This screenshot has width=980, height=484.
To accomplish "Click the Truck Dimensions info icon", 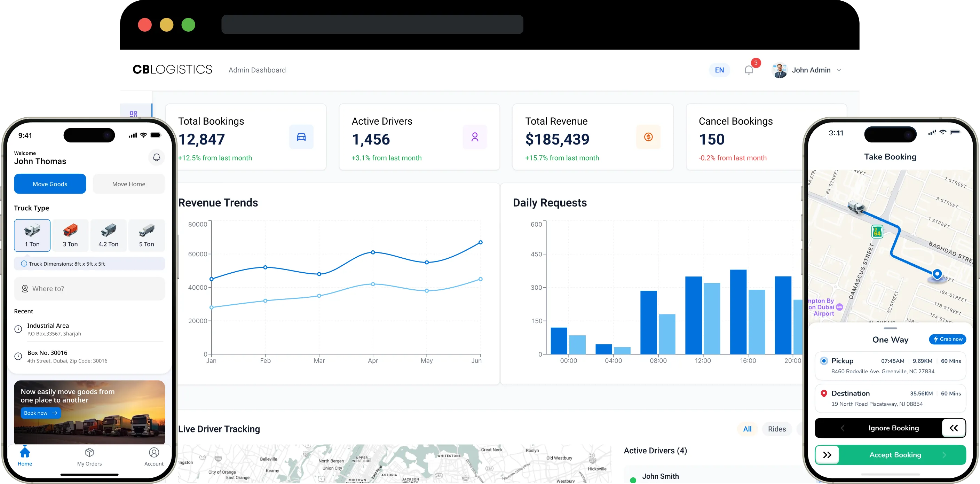I will coord(24,264).
